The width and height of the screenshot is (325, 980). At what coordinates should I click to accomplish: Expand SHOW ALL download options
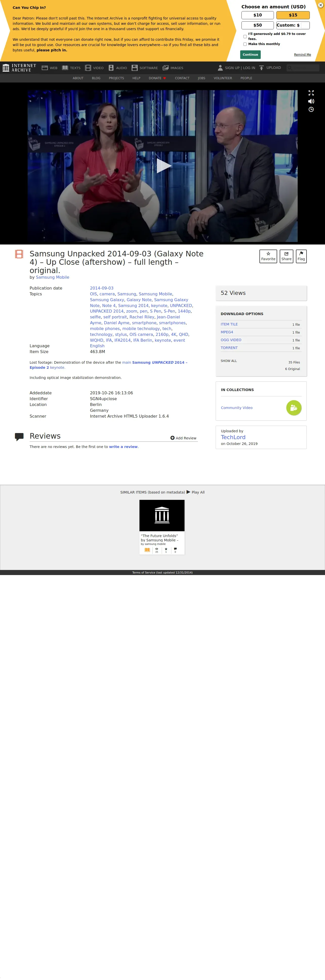click(x=229, y=361)
